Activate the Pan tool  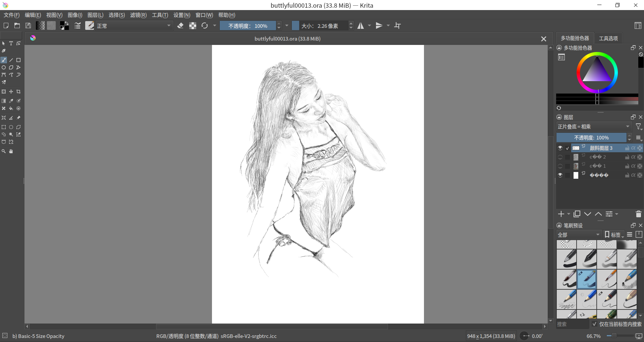[x=11, y=151]
